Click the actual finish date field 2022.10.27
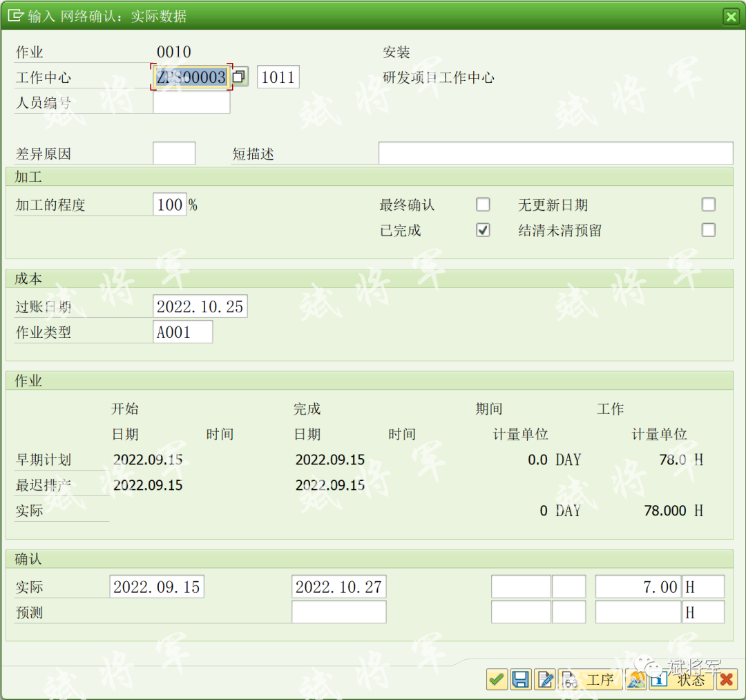 338,587
